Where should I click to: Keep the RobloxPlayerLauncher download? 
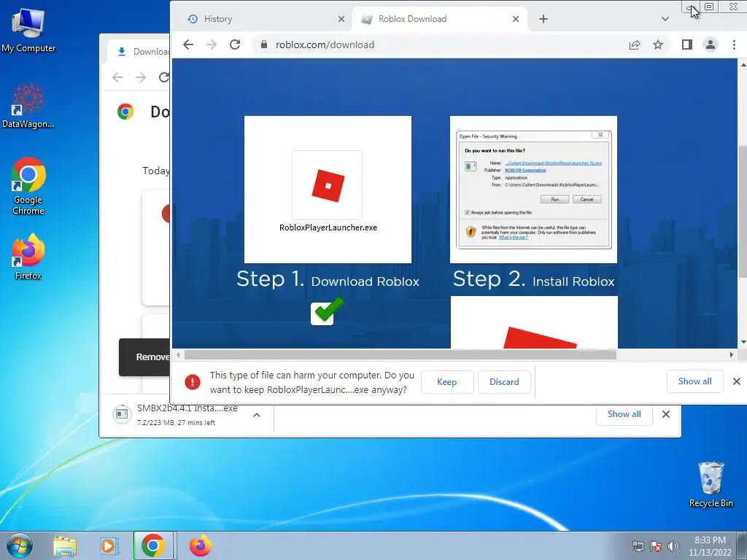(447, 382)
